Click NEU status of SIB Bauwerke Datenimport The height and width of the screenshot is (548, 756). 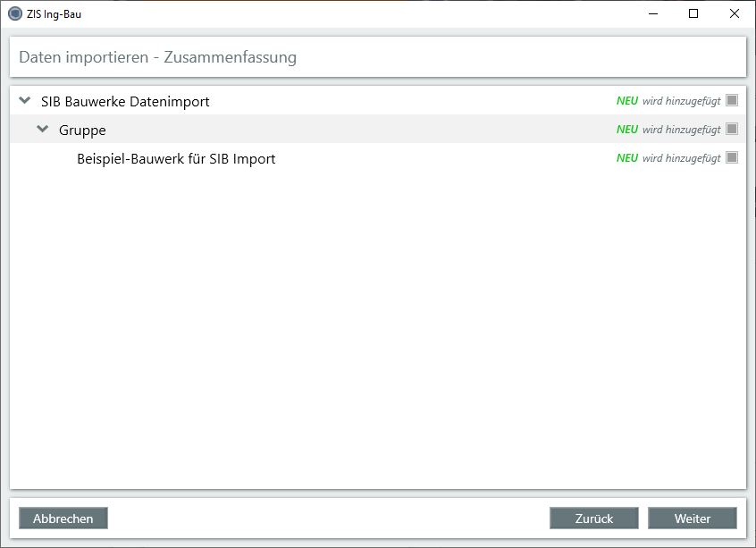pos(626,101)
